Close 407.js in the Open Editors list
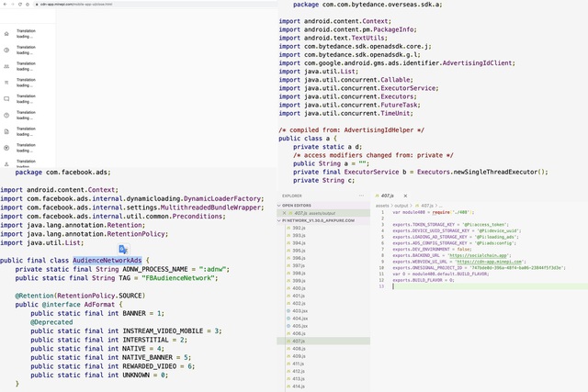The image size is (588, 392). 284,213
